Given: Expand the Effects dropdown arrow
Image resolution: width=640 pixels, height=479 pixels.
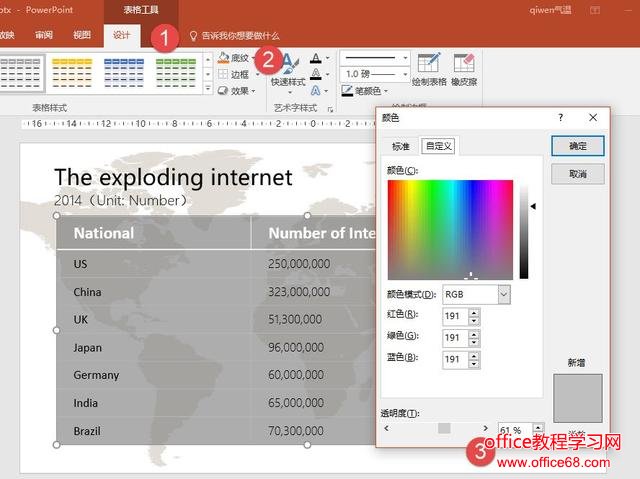Looking at the screenshot, I should [x=253, y=91].
